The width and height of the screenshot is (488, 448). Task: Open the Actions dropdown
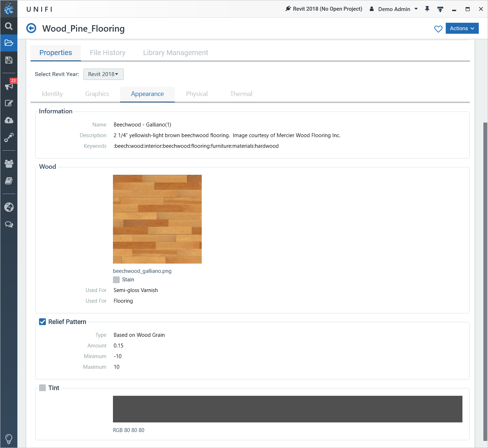(462, 28)
